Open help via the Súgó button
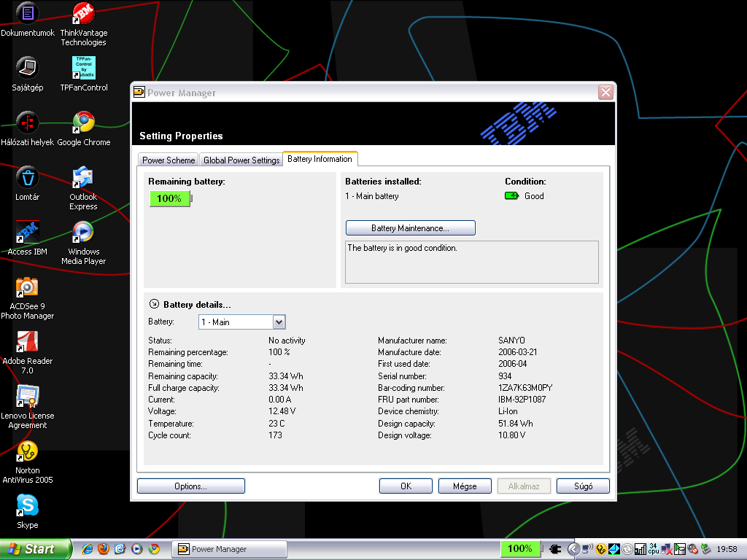The image size is (747, 560). click(583, 486)
